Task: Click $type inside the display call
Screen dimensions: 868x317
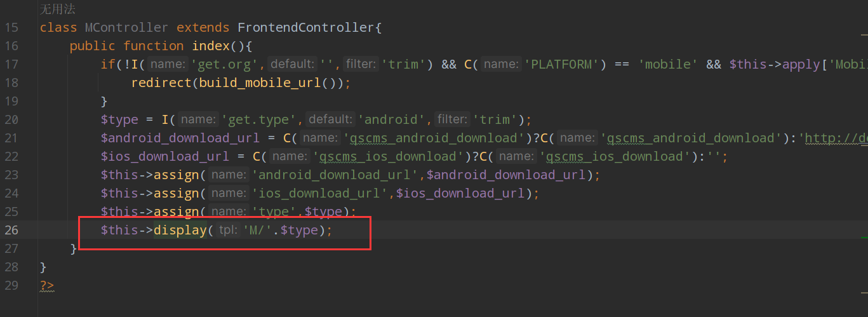Action: coord(299,230)
